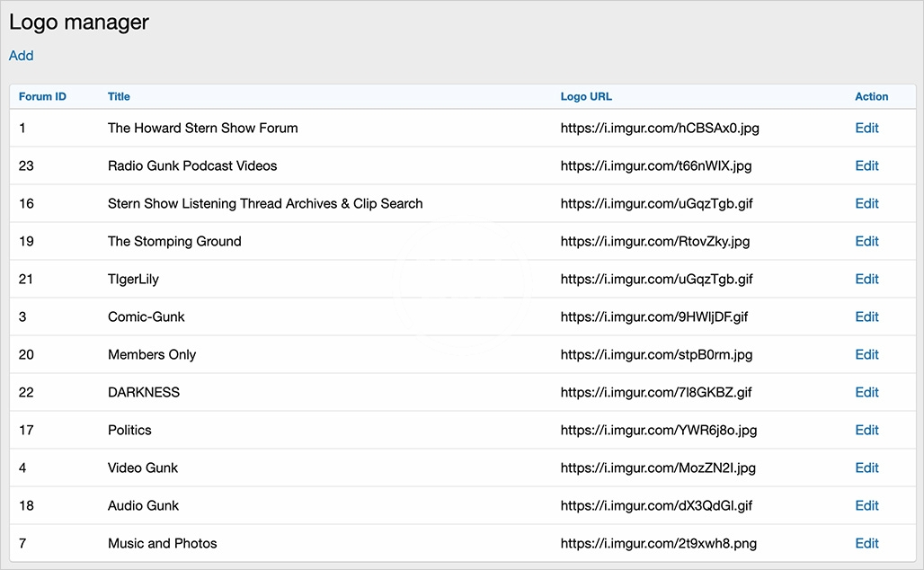This screenshot has height=570, width=924.
Task: Click Edit for TIgerLily row
Action: click(866, 279)
